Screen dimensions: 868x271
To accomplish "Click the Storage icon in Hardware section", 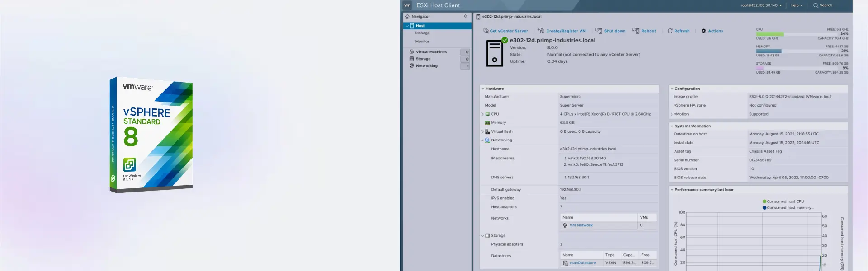I will (487, 236).
